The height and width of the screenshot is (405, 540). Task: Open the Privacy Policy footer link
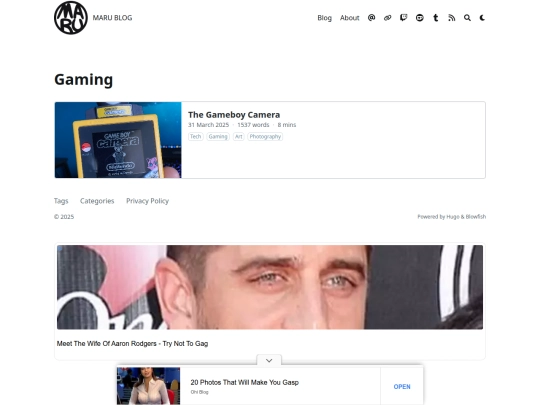point(147,201)
